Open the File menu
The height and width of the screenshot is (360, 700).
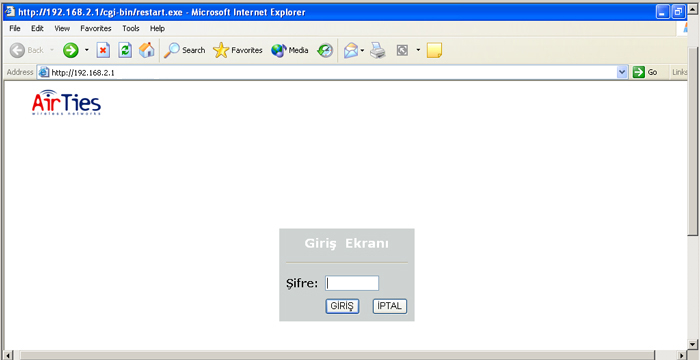click(15, 29)
